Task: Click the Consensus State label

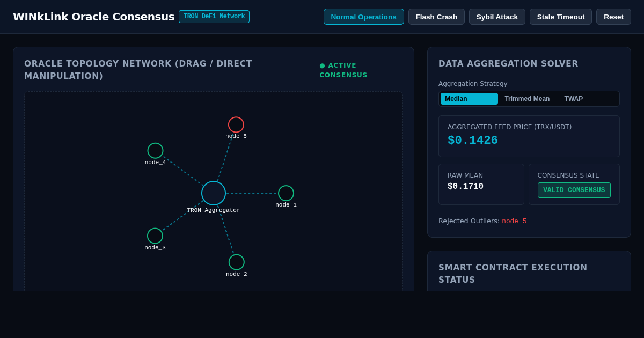Action: tap(568, 175)
